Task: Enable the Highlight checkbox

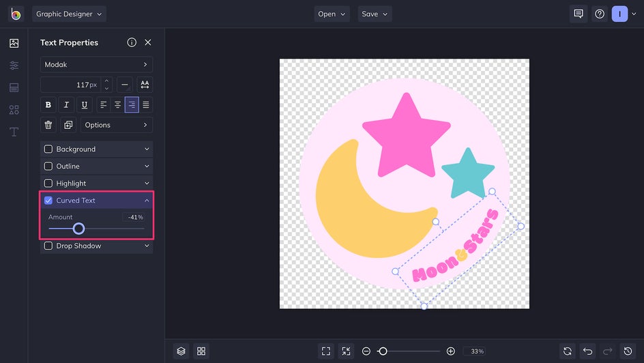Action: click(48, 183)
